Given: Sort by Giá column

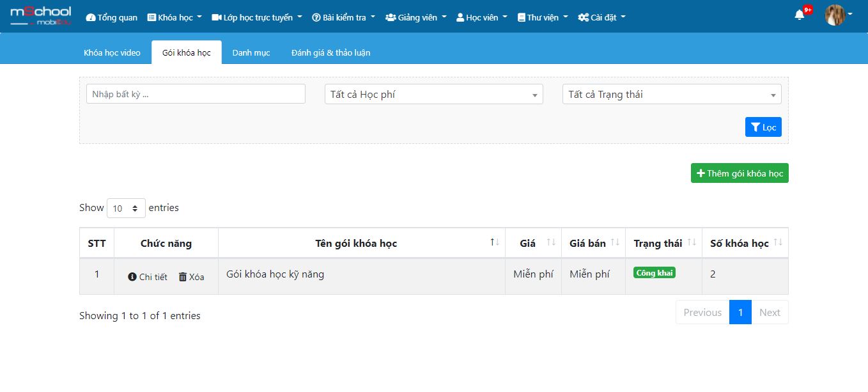Looking at the screenshot, I should tap(533, 243).
